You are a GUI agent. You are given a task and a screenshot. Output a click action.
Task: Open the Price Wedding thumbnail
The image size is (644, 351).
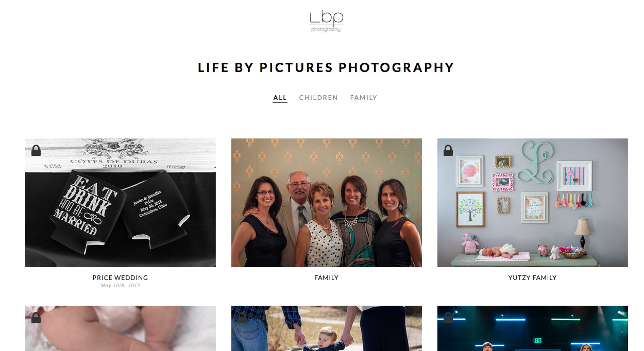(x=121, y=203)
